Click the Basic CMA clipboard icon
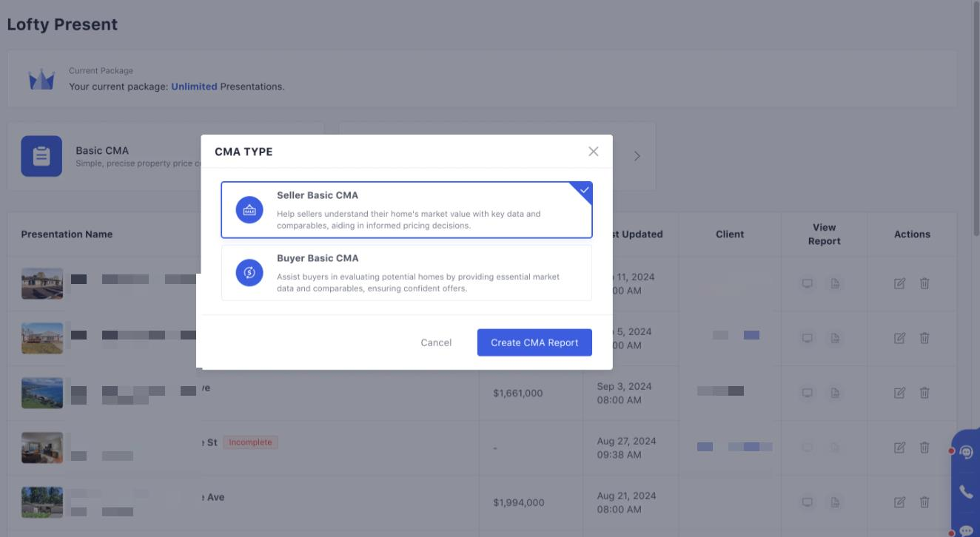 [41, 156]
